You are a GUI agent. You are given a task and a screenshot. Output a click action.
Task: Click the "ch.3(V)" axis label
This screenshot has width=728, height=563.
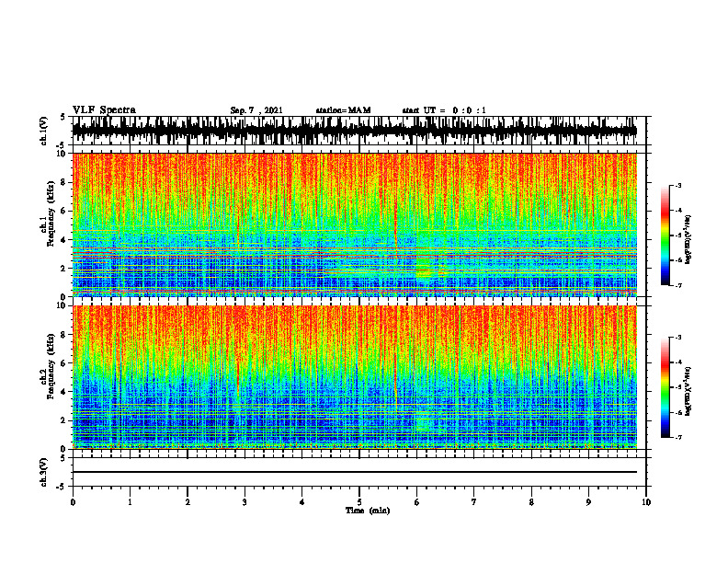[x=44, y=472]
